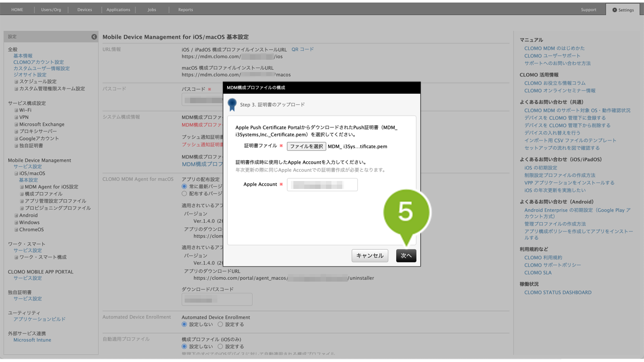This screenshot has width=644, height=362.
Task: Open デバイスの入れ替えを行う link
Action: point(552,133)
